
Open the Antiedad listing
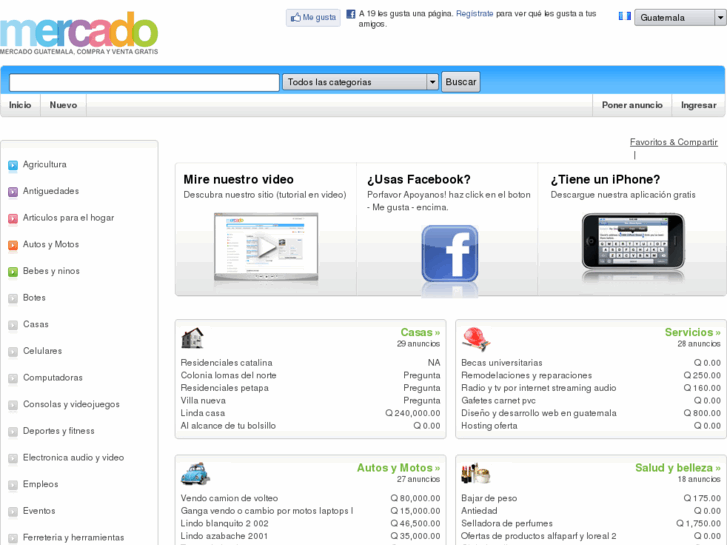coord(479,511)
